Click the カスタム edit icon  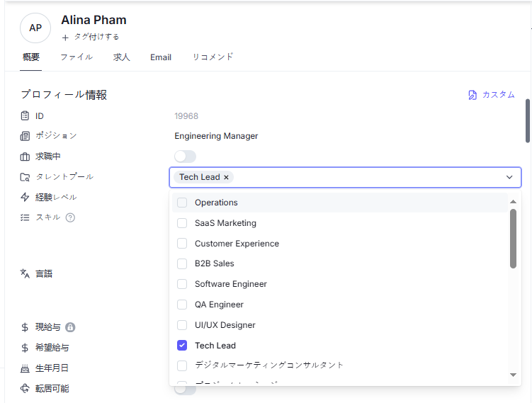click(x=472, y=95)
